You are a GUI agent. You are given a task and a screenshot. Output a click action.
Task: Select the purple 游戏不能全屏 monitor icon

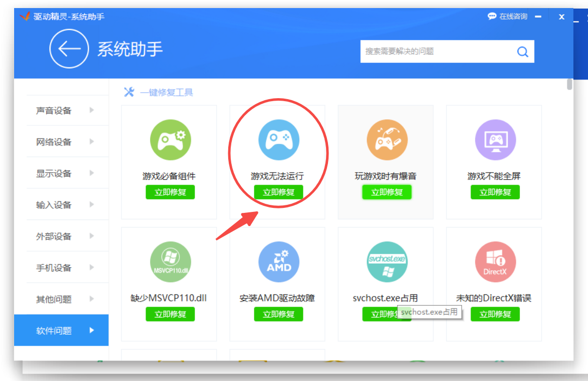point(495,140)
